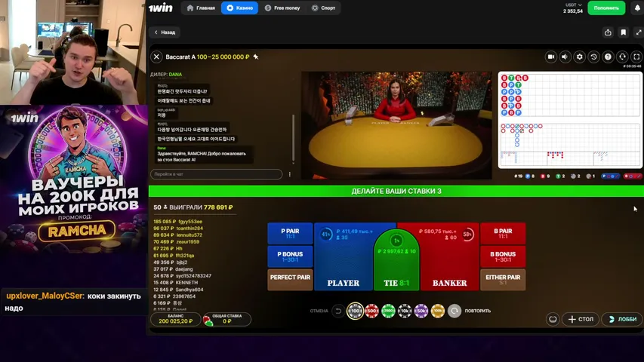Select the black 10k chip

[405, 311]
